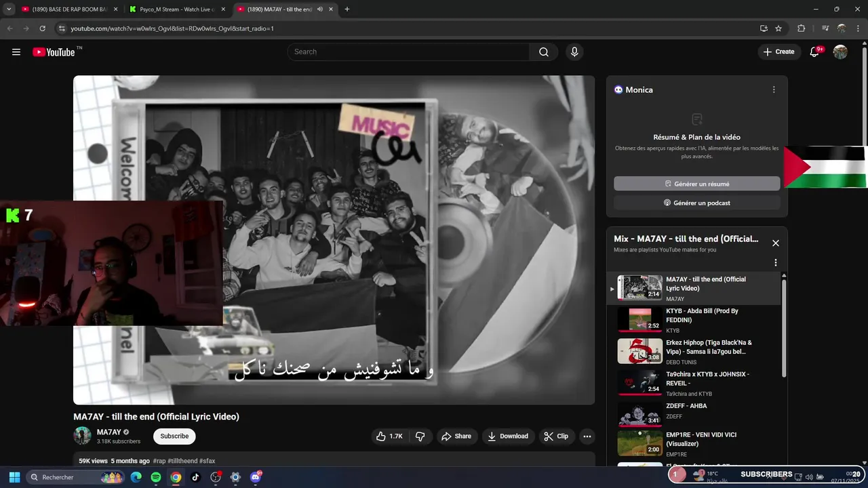The height and width of the screenshot is (488, 868).
Task: Open the YouTube account avatar menu
Action: click(840, 52)
